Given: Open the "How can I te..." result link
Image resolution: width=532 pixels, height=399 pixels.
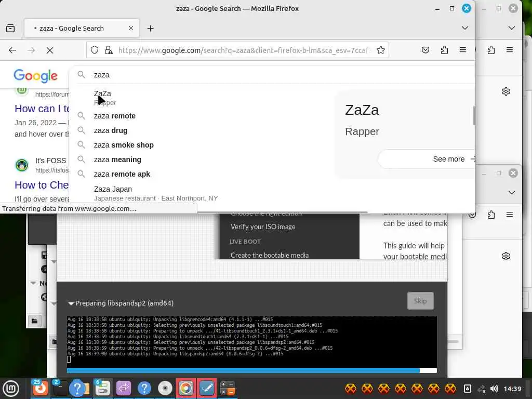Looking at the screenshot, I should coord(42,109).
